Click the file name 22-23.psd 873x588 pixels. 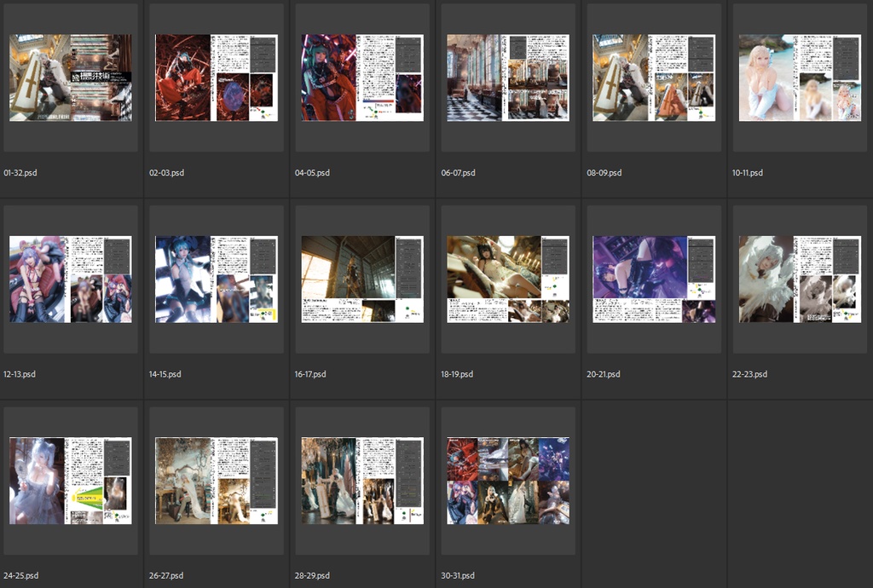point(749,374)
